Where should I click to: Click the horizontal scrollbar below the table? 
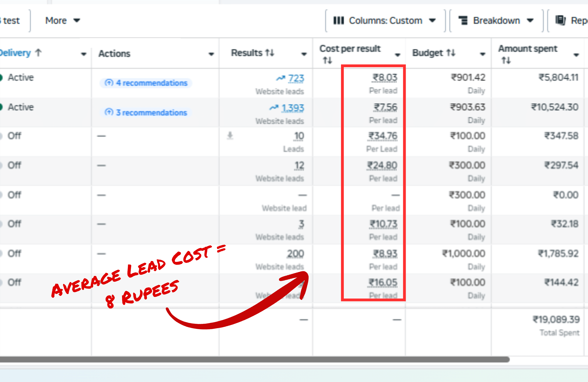254,359
